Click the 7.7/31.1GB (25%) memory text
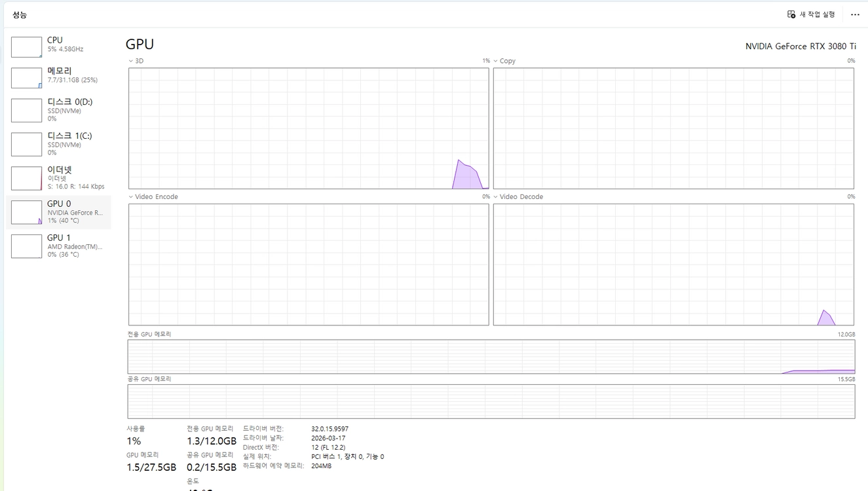 click(x=73, y=80)
